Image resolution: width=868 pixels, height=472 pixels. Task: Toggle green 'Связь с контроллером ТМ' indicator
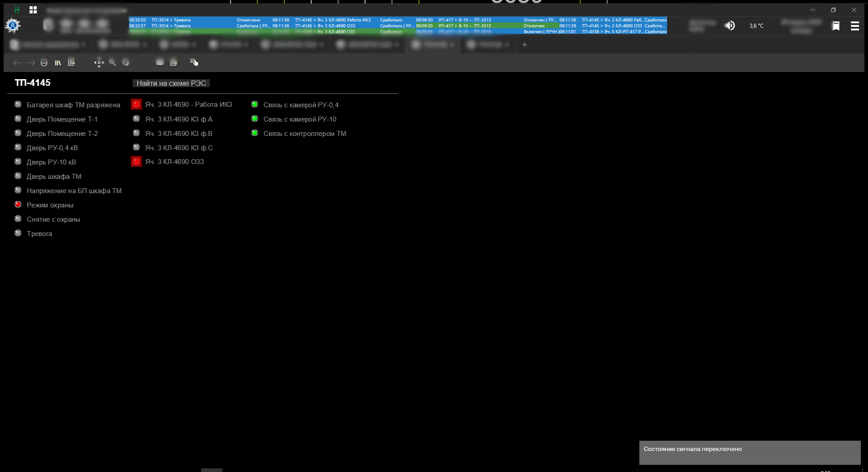(x=255, y=133)
